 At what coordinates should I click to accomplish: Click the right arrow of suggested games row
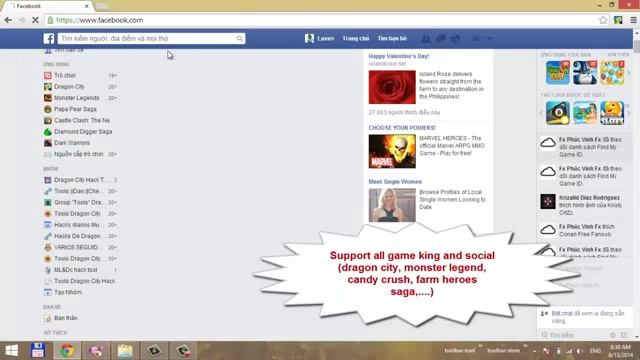click(x=629, y=113)
